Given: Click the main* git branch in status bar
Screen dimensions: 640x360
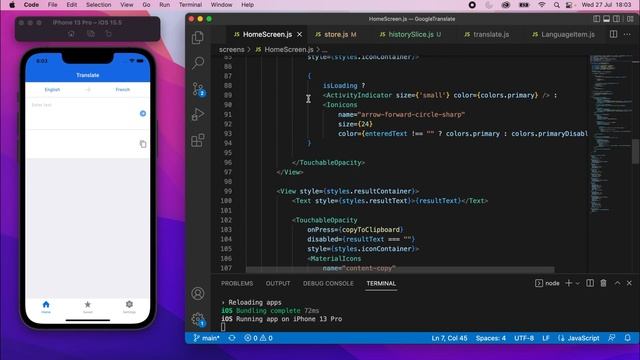Looking at the screenshot, I should tap(207, 338).
